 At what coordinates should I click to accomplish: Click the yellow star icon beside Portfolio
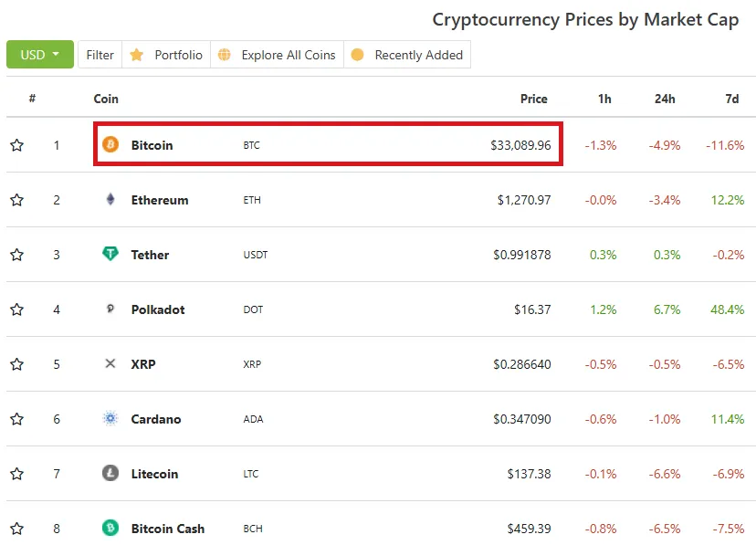[x=136, y=55]
